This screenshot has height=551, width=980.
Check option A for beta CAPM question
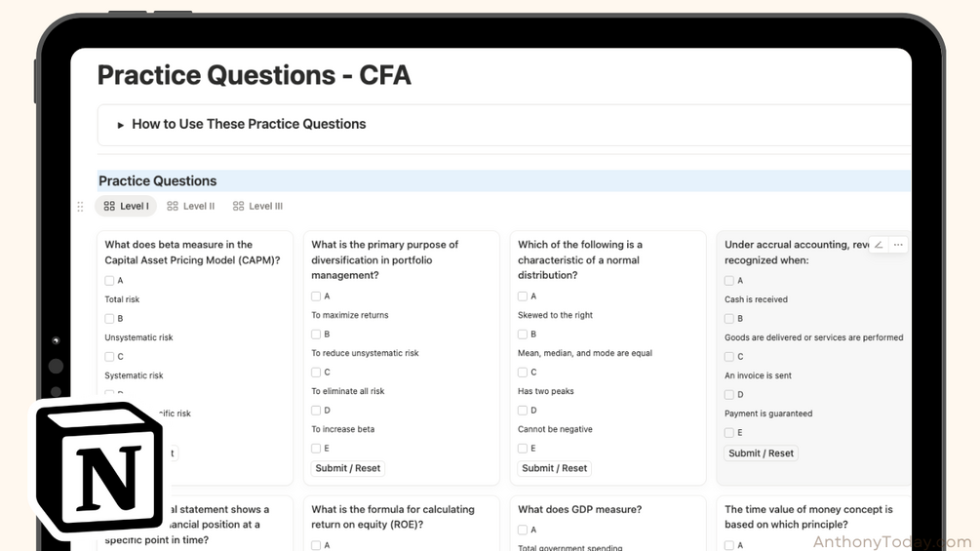(109, 281)
